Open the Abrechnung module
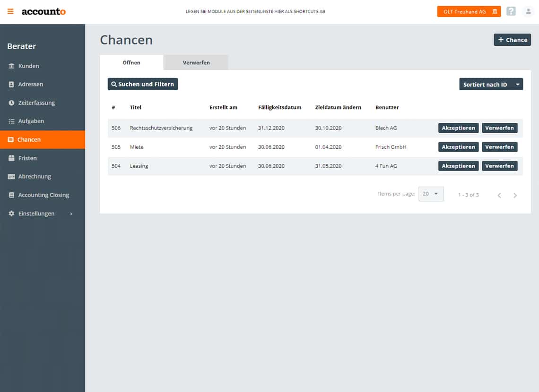The width and height of the screenshot is (539, 392). (x=43, y=177)
